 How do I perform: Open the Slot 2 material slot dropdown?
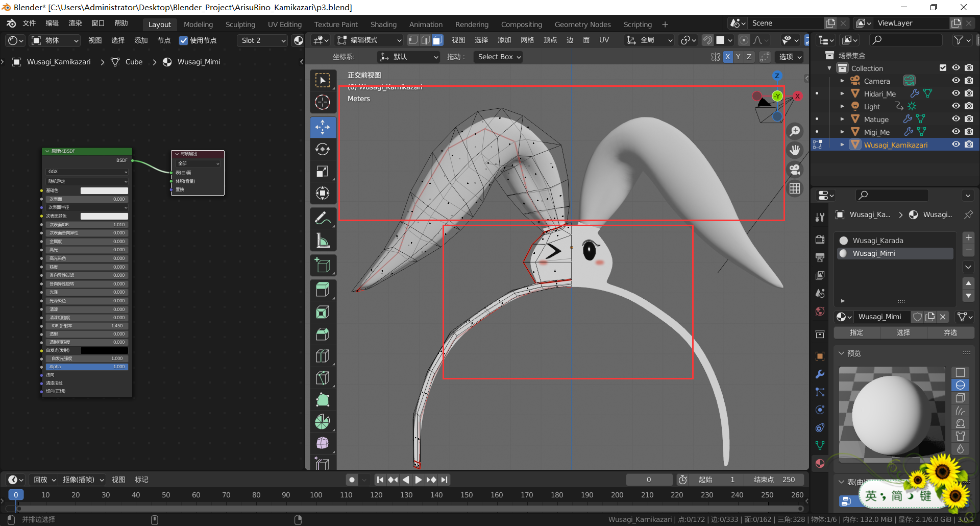(x=263, y=40)
